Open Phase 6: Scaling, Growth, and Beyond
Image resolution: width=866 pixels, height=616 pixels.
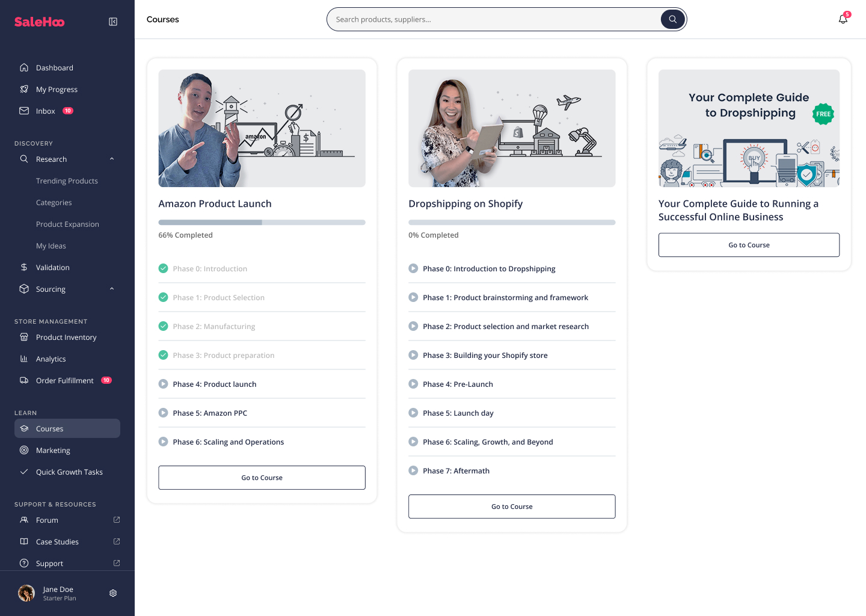(488, 442)
